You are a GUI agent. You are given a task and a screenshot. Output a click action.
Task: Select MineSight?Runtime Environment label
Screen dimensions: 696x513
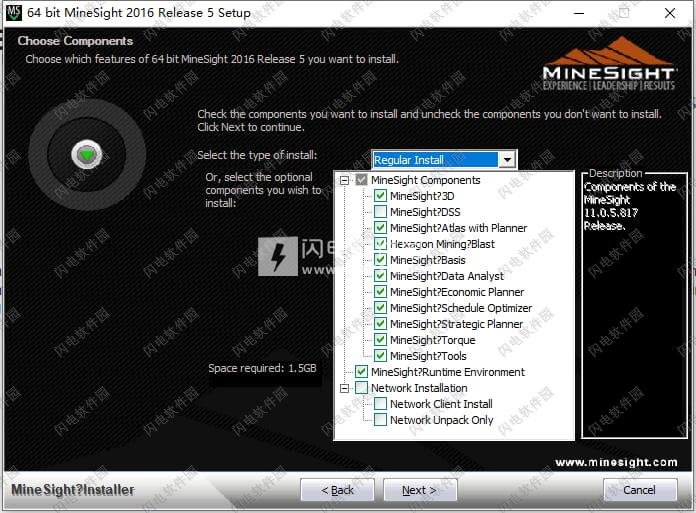point(448,371)
